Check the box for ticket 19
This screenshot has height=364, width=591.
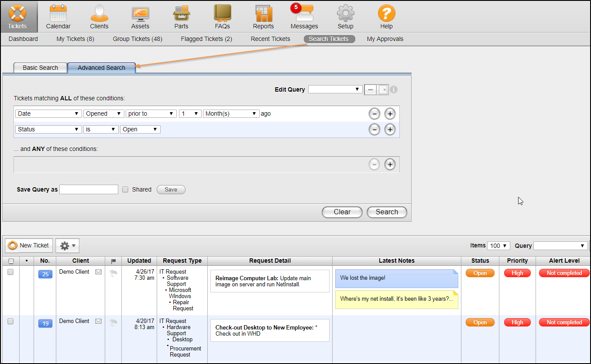pos(10,321)
